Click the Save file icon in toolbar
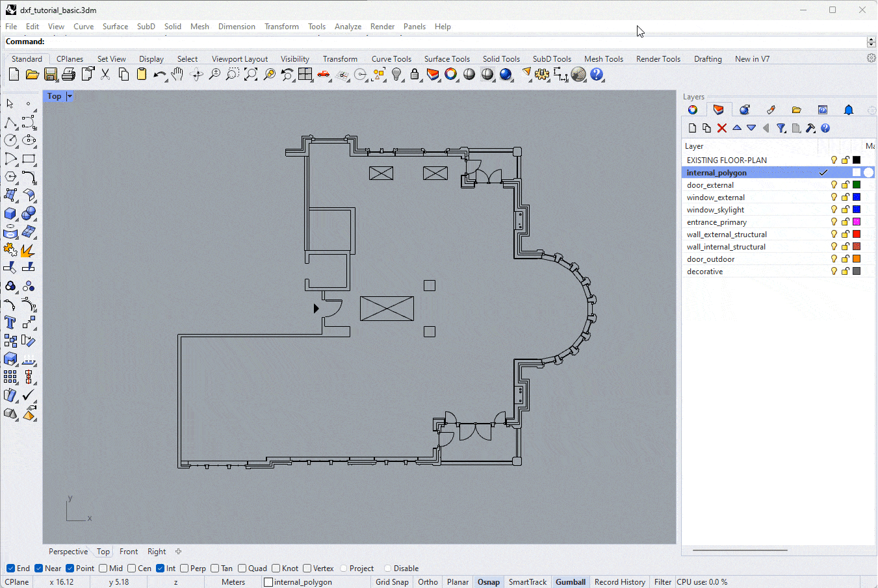 tap(50, 75)
